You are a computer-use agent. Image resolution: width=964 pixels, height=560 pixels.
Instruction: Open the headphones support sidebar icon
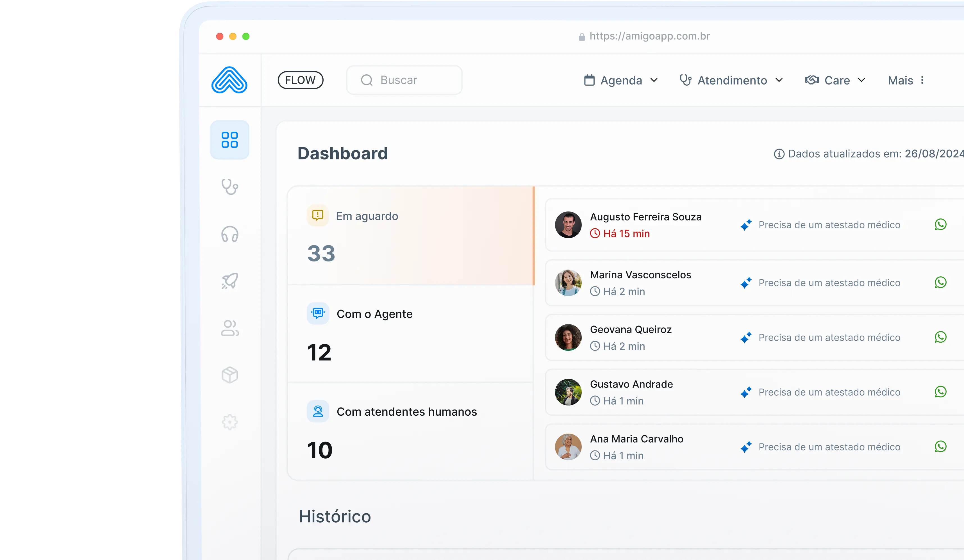pos(229,234)
